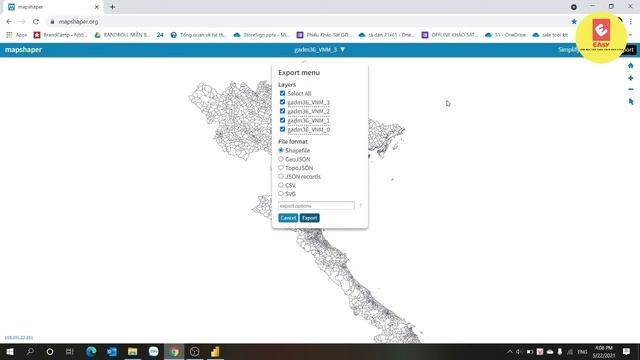Open Power BI from the taskbar
The image size is (640, 360).
[x=215, y=351]
